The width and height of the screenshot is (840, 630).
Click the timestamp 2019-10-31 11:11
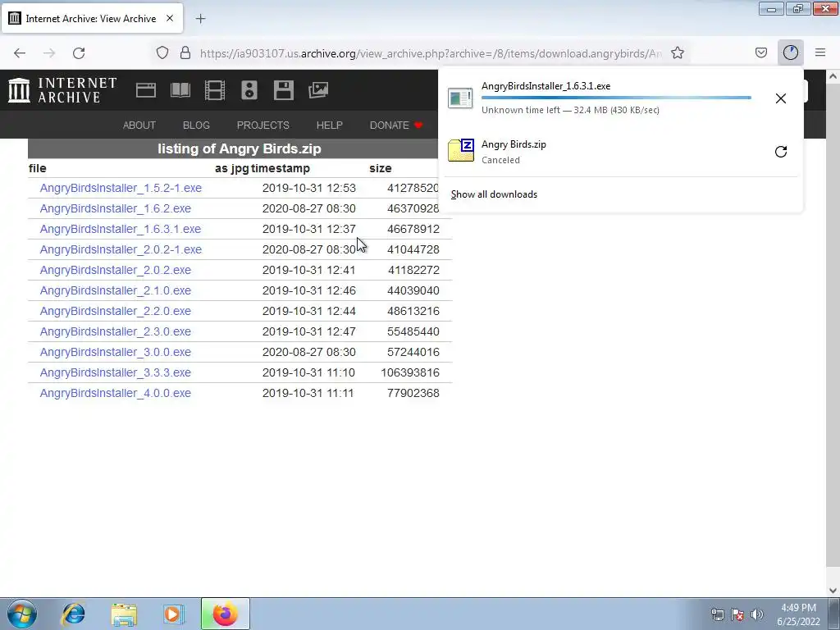tap(308, 393)
